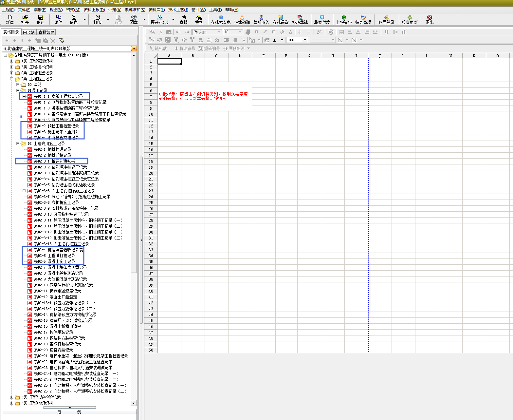
Task: Open the 打印 dropdown arrow
Action: coord(108,20)
